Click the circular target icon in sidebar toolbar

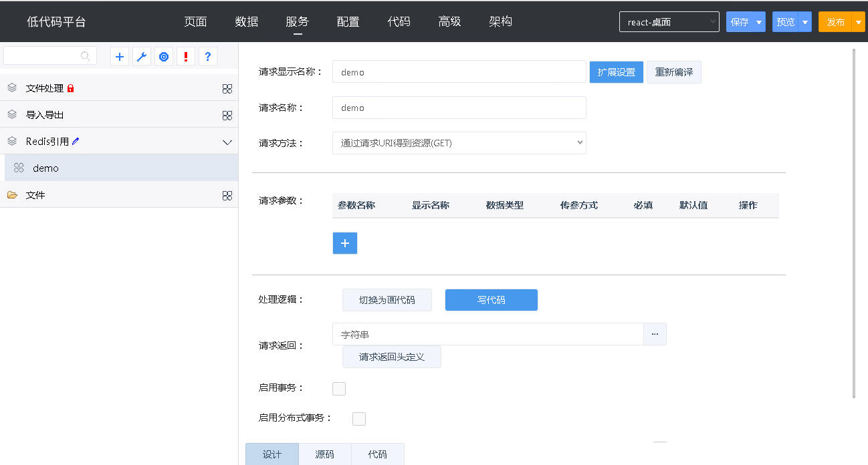(164, 57)
